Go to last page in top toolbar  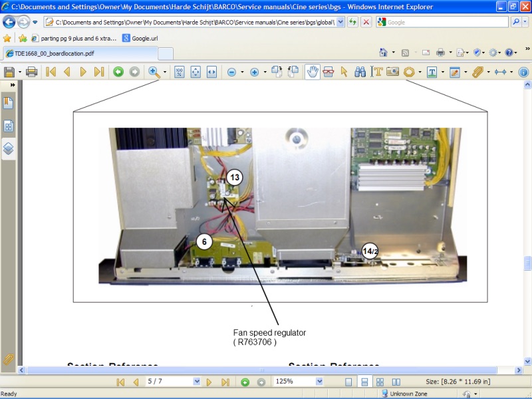pyautogui.click(x=99, y=72)
